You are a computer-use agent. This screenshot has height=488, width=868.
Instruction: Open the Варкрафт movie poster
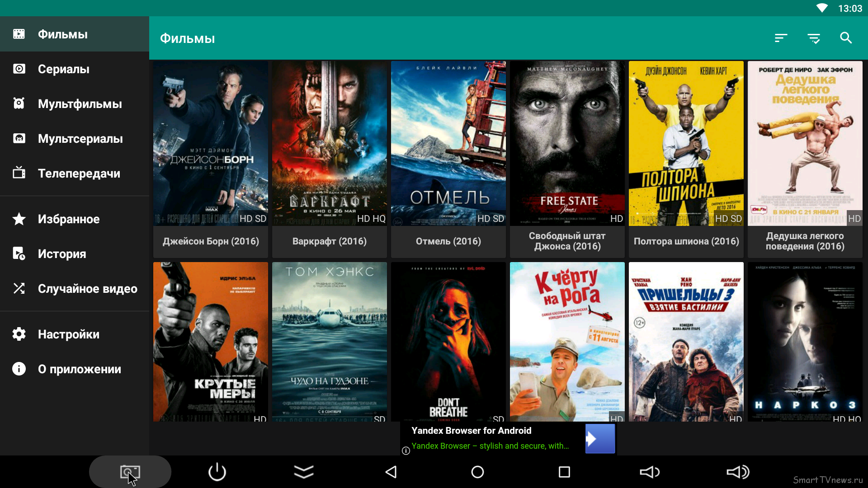[x=330, y=143]
